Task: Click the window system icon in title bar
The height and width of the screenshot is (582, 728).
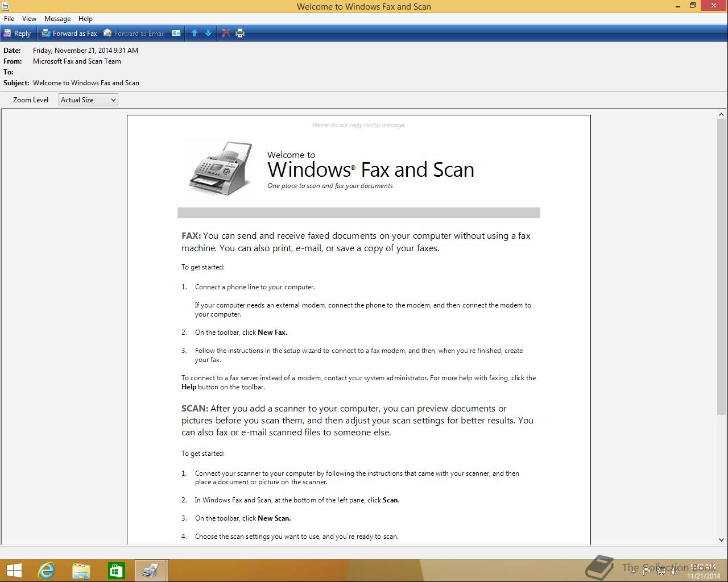Action: (x=5, y=6)
